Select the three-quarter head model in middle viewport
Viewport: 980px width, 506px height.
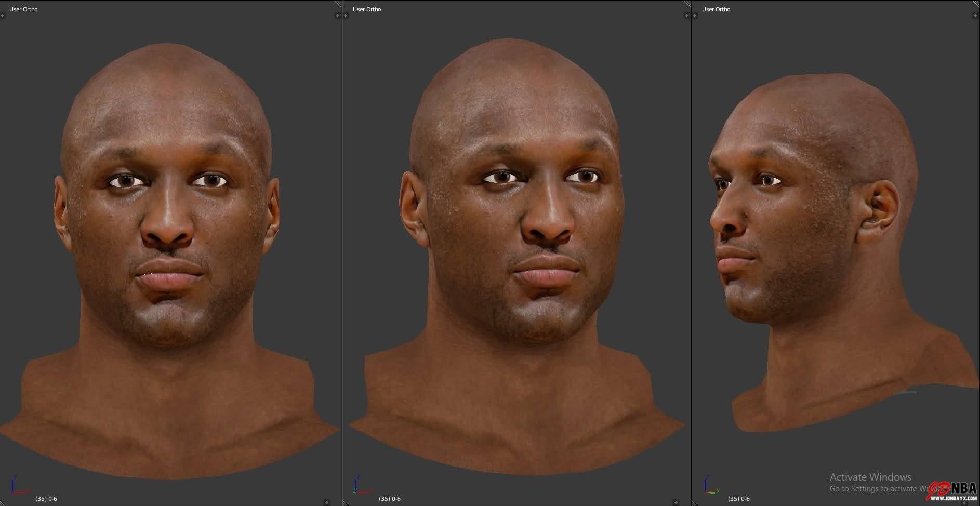[x=517, y=257]
